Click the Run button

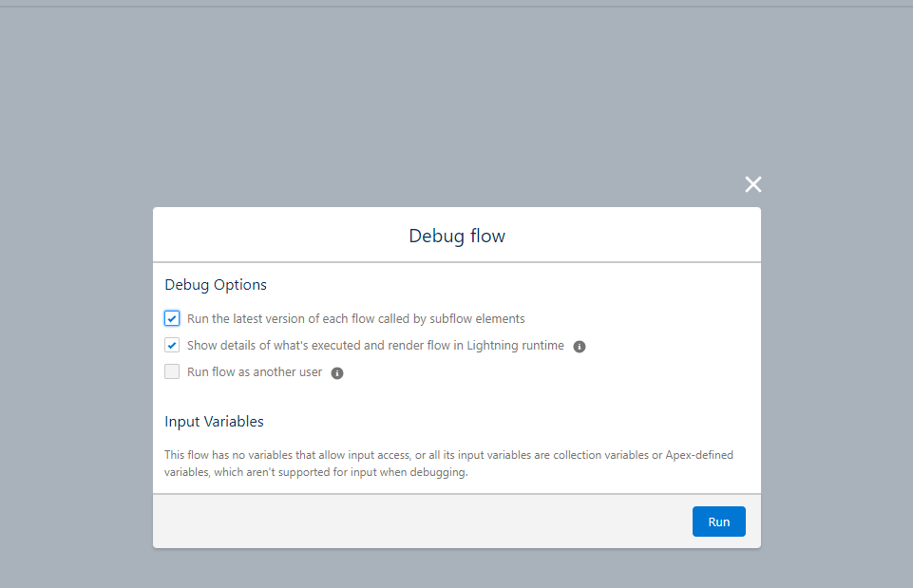pyautogui.click(x=718, y=522)
